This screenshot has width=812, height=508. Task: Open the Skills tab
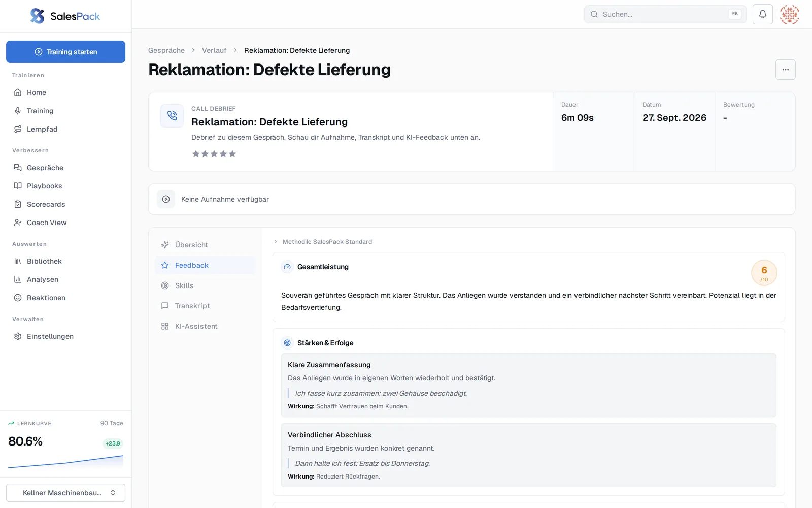[x=205, y=285]
